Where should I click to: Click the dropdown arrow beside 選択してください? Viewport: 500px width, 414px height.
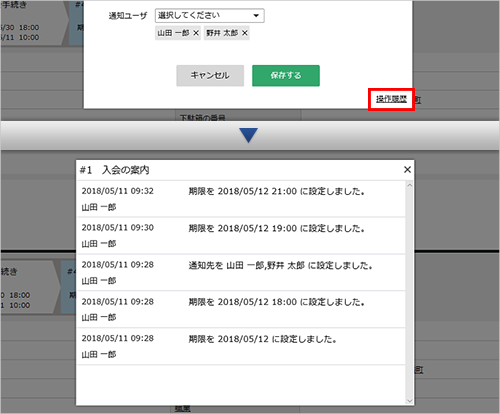pos(256,16)
